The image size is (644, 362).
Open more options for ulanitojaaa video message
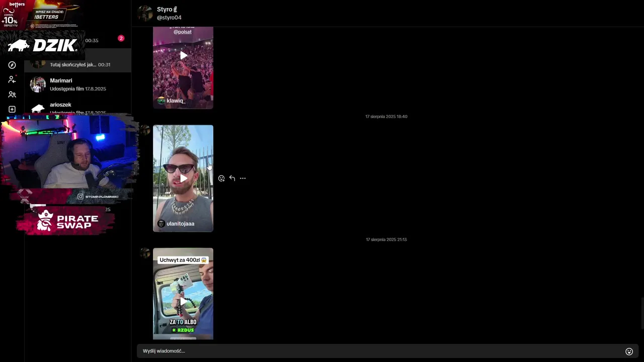(243, 178)
